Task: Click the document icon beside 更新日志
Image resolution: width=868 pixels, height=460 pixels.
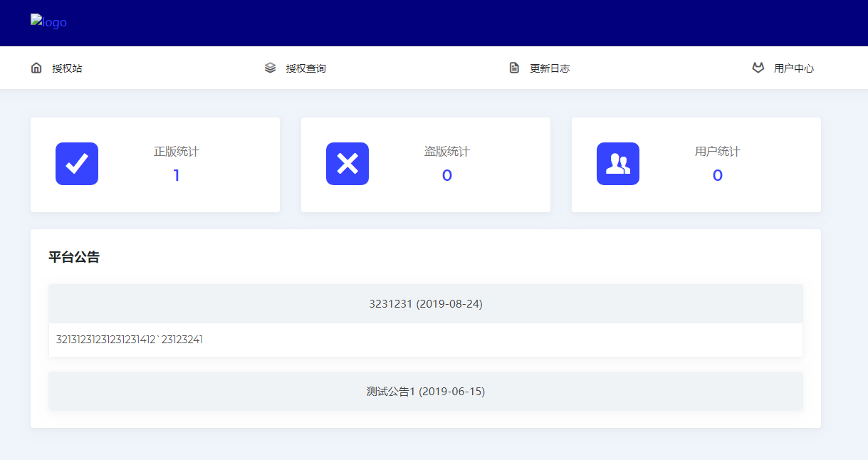Action: coord(514,67)
